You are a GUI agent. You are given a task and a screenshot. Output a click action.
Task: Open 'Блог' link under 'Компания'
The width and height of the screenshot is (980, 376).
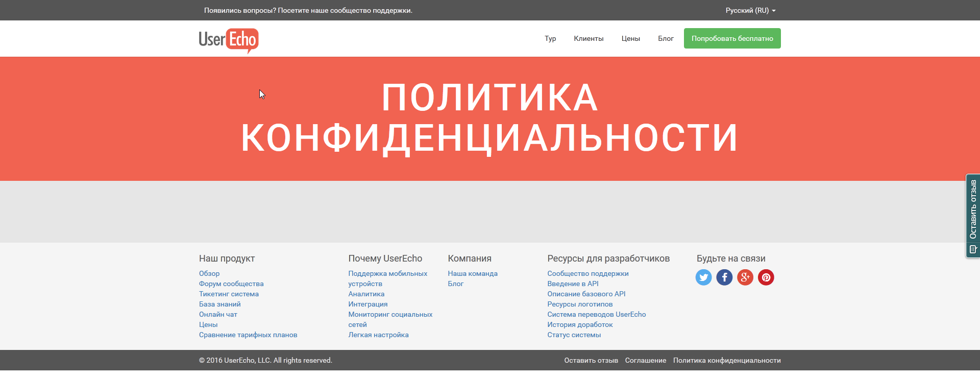pos(456,284)
